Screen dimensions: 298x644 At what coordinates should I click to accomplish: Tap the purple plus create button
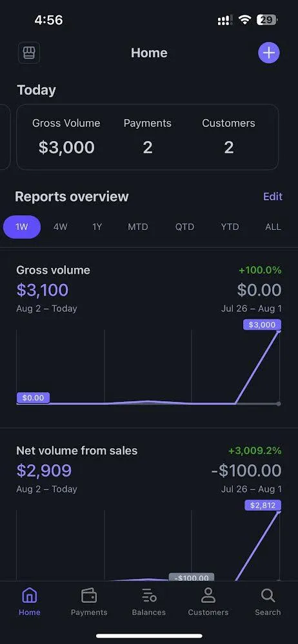click(x=269, y=53)
